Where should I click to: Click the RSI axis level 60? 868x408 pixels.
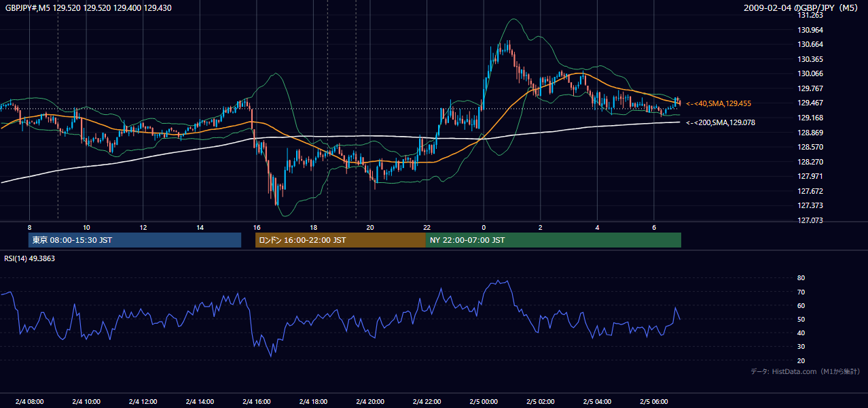coord(801,305)
